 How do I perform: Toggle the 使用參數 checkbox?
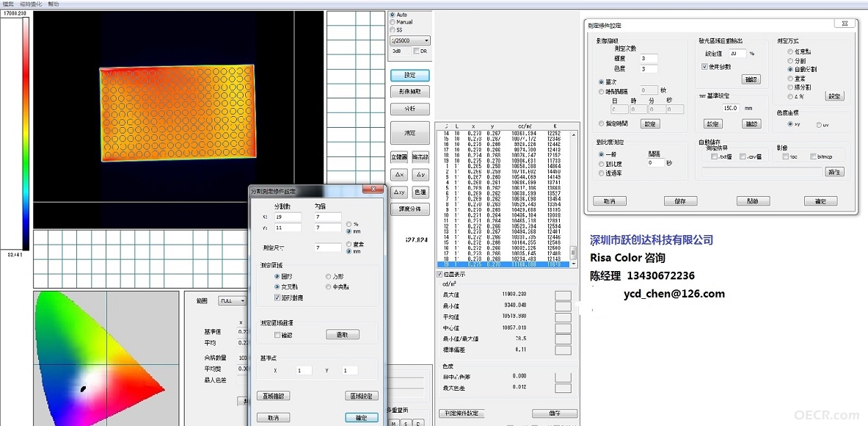point(704,67)
